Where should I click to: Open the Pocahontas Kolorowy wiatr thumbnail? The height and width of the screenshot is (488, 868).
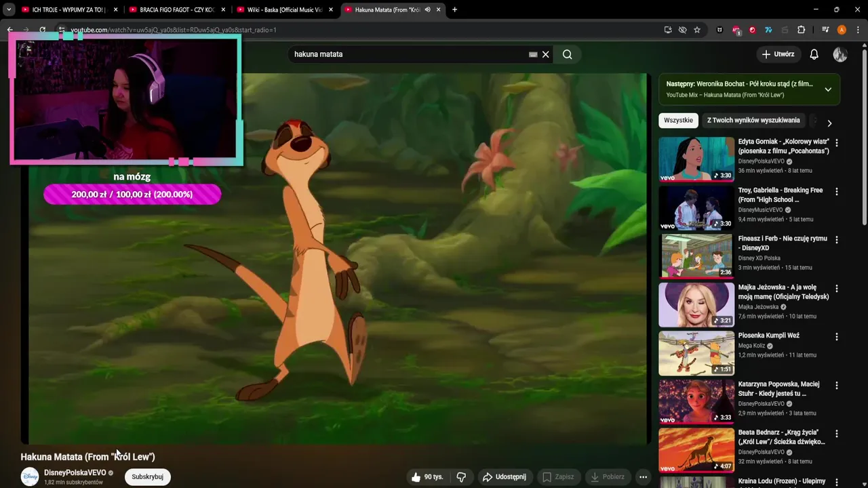[x=696, y=160]
